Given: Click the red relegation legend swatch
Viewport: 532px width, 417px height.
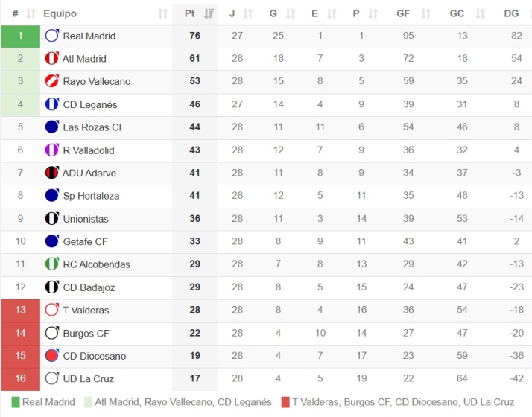Looking at the screenshot, I should [284, 403].
